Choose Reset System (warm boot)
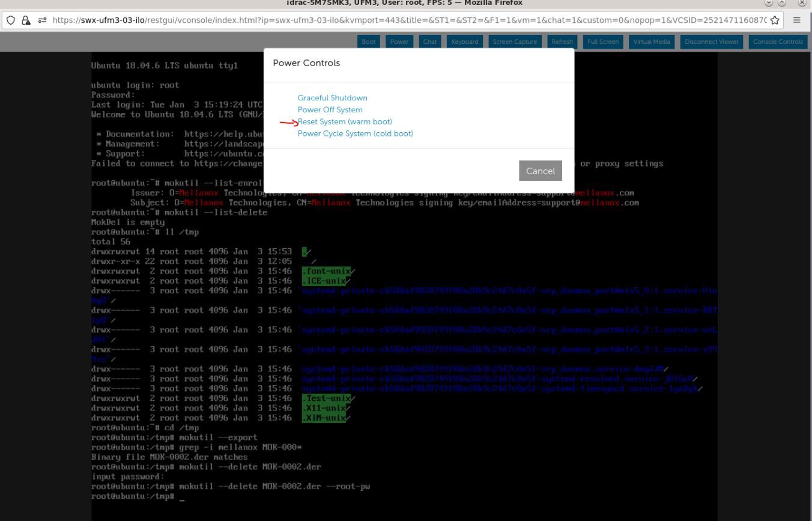812x521 pixels. (345, 121)
